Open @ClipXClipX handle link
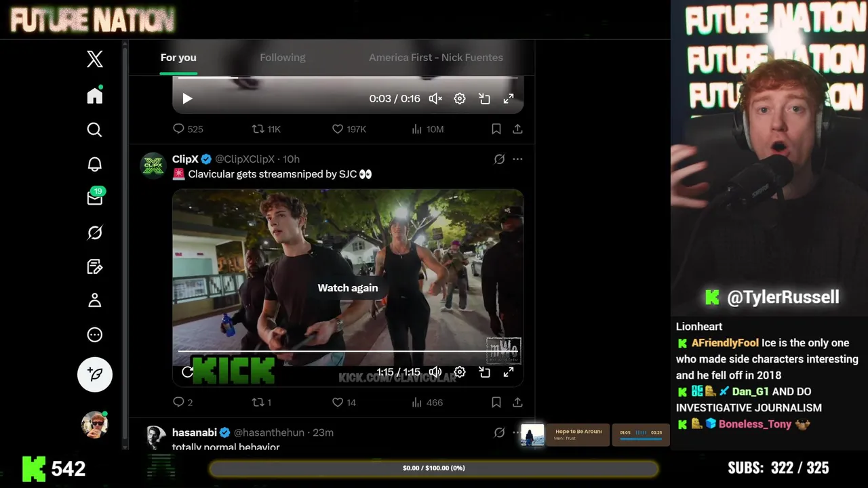Screen dimensions: 868x488 (245, 159)
